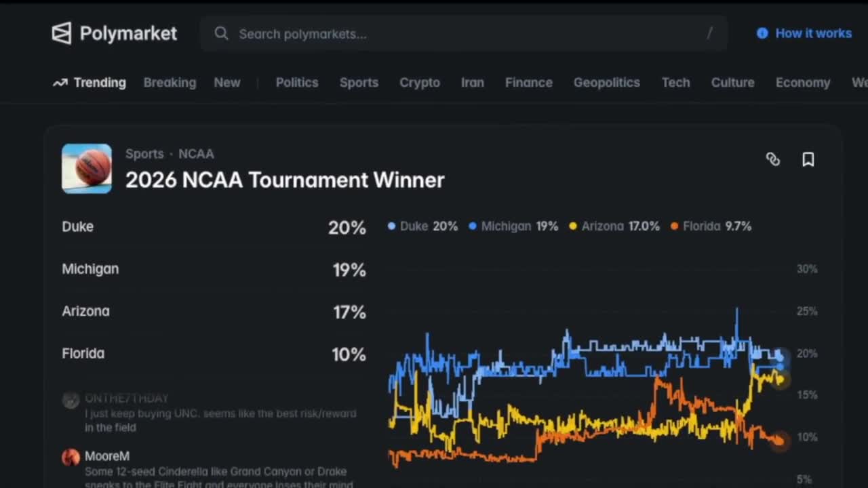This screenshot has width=868, height=488.
Task: Click the search magnifier icon
Action: 221,33
